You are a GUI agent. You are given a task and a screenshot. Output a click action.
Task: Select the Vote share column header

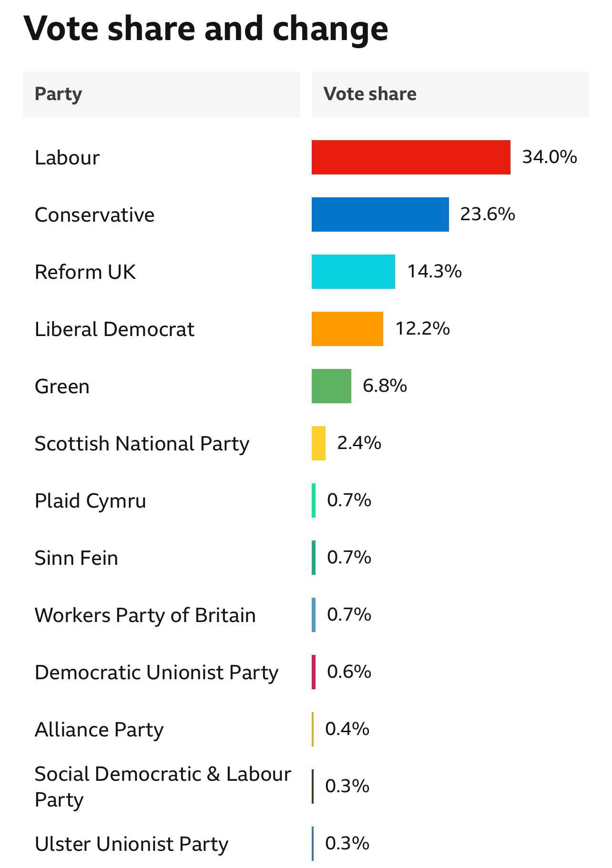pyautogui.click(x=370, y=94)
